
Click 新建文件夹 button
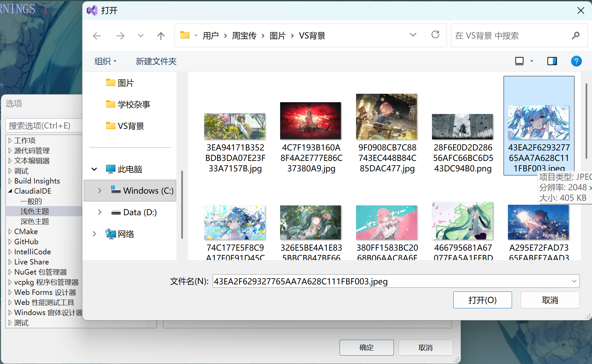pos(156,61)
